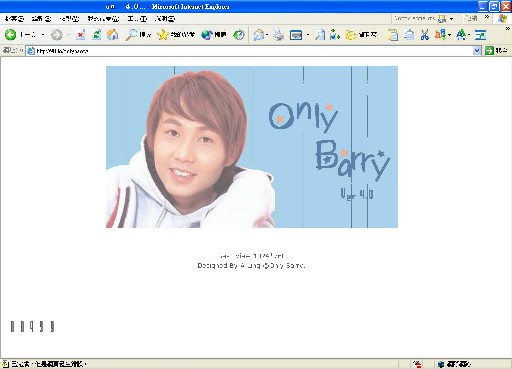This screenshot has height=369, width=512.
Task: Click inside the address bar URL field
Action: [x=250, y=51]
